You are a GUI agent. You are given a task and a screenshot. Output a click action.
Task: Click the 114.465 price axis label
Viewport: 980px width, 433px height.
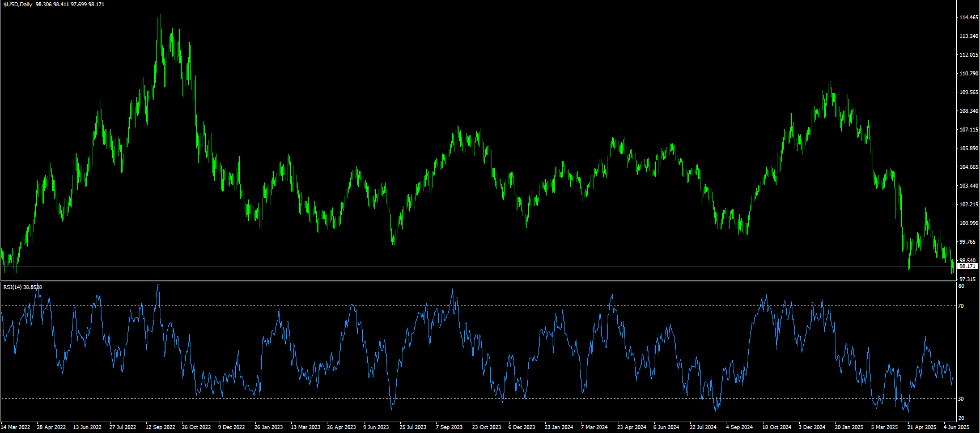968,18
